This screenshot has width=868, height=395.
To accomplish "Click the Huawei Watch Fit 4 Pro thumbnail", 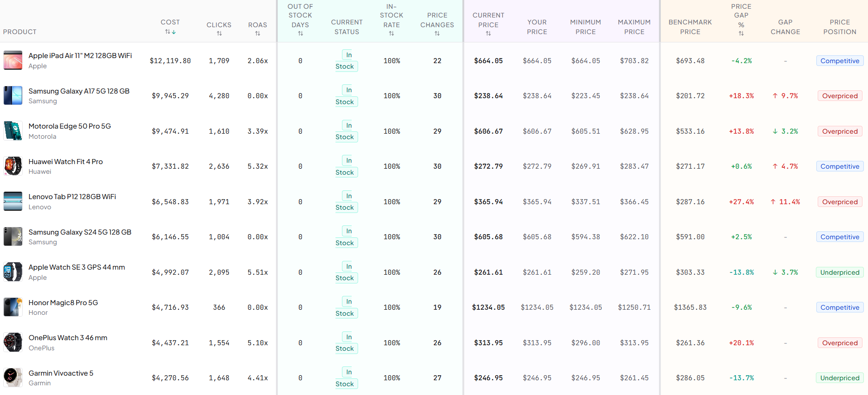I will (12, 166).
